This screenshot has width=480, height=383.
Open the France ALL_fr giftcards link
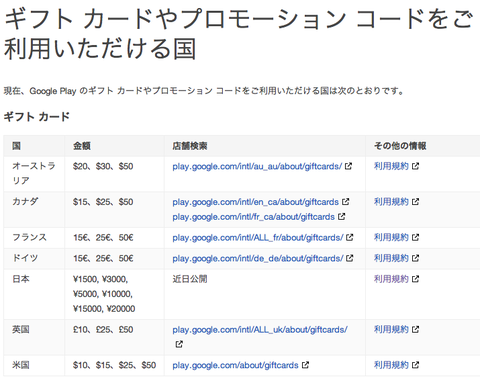tap(258, 237)
